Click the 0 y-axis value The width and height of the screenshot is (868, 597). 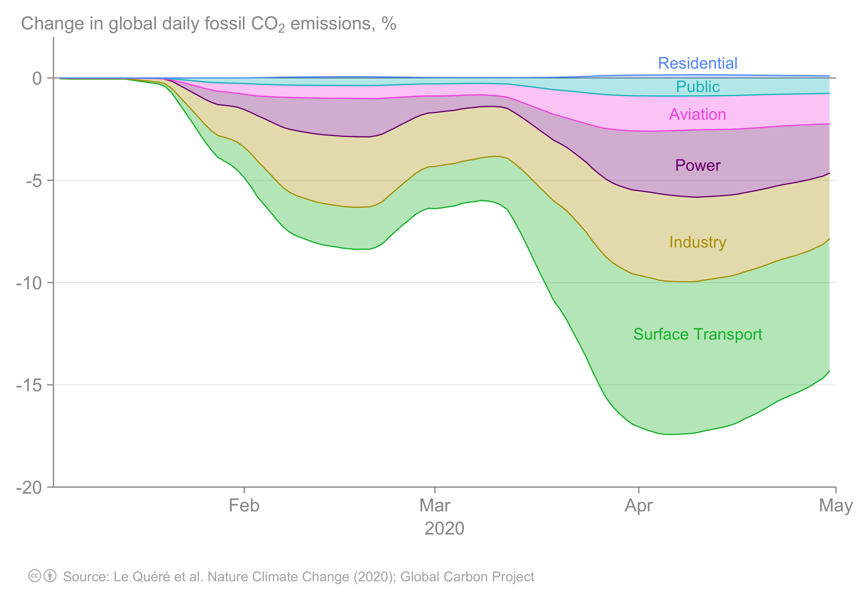tap(37, 79)
